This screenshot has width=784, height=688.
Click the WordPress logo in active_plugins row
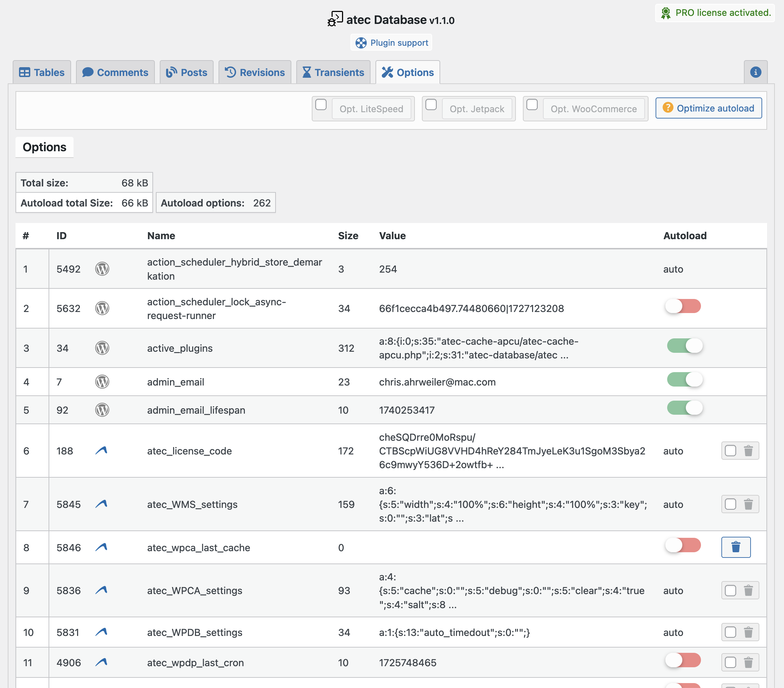(x=102, y=348)
